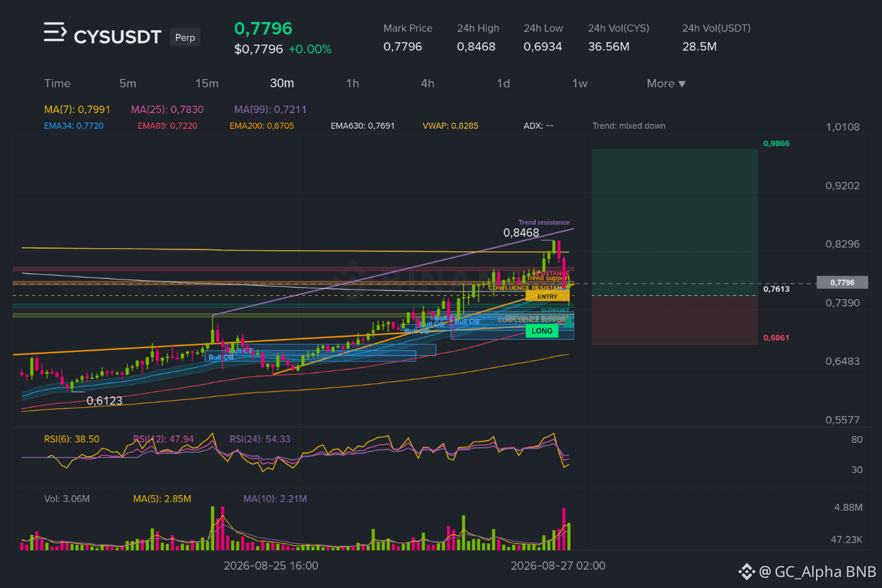Switch to the 15m timeframe

pos(207,84)
